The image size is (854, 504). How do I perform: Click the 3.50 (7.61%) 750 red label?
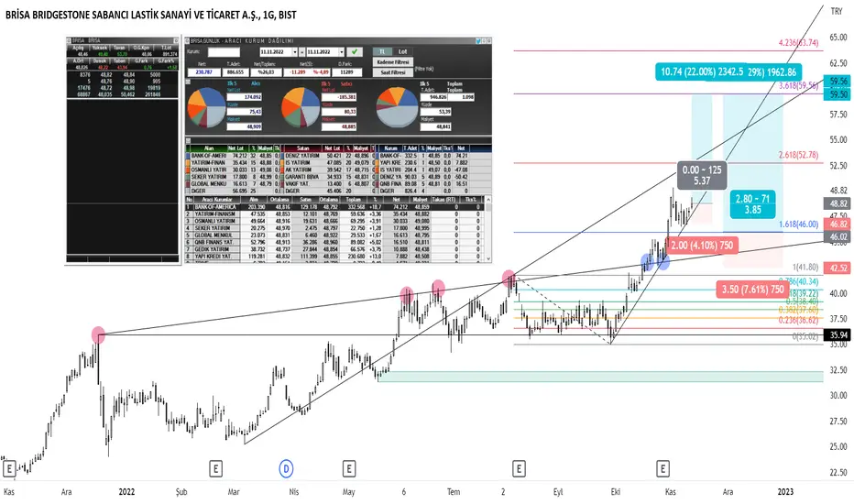752,290
